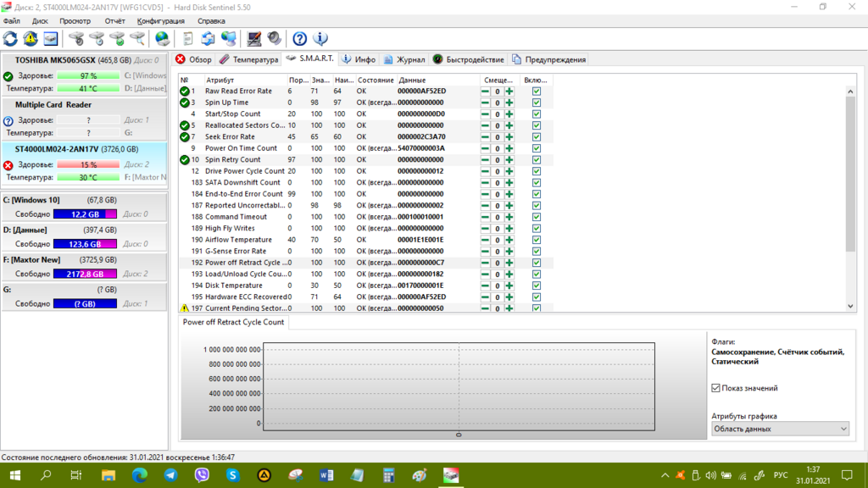Viewport: 868px width, 488px height.
Task: Uncheck the G-Sense Error Rate enable checkbox
Action: [x=537, y=251]
